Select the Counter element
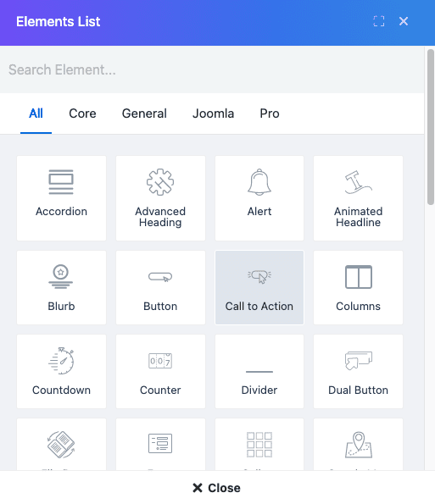 tap(160, 372)
